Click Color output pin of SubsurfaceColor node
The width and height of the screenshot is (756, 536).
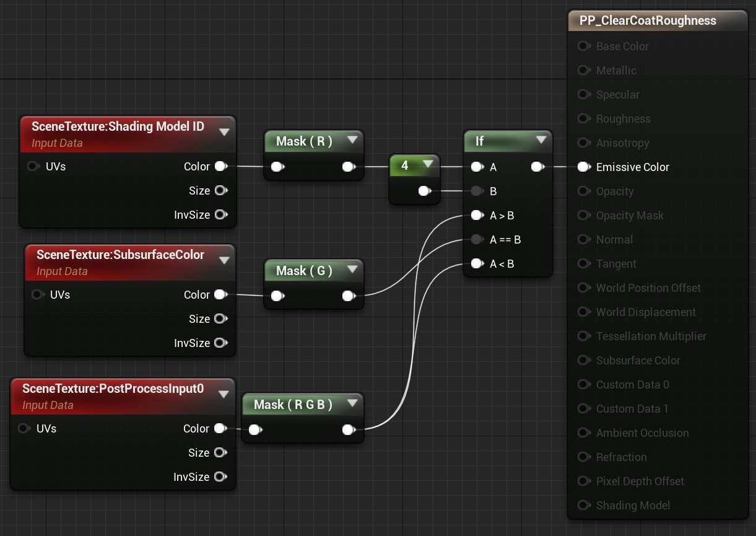point(221,294)
